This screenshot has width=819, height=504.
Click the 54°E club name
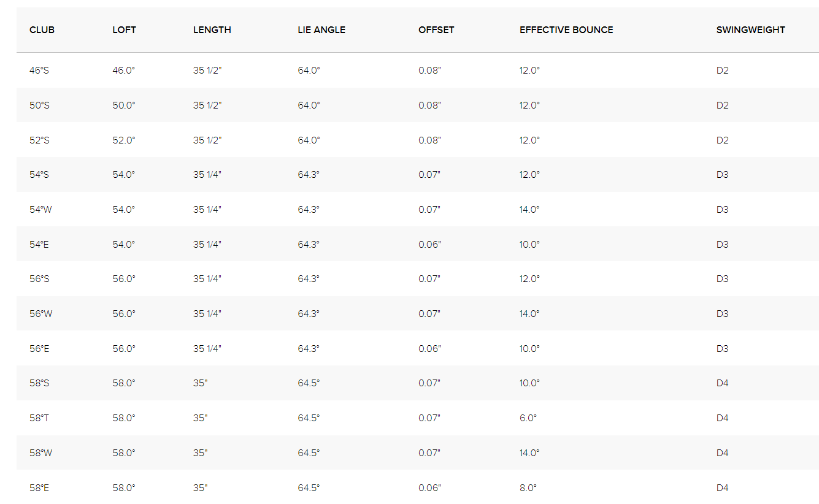pos(39,245)
